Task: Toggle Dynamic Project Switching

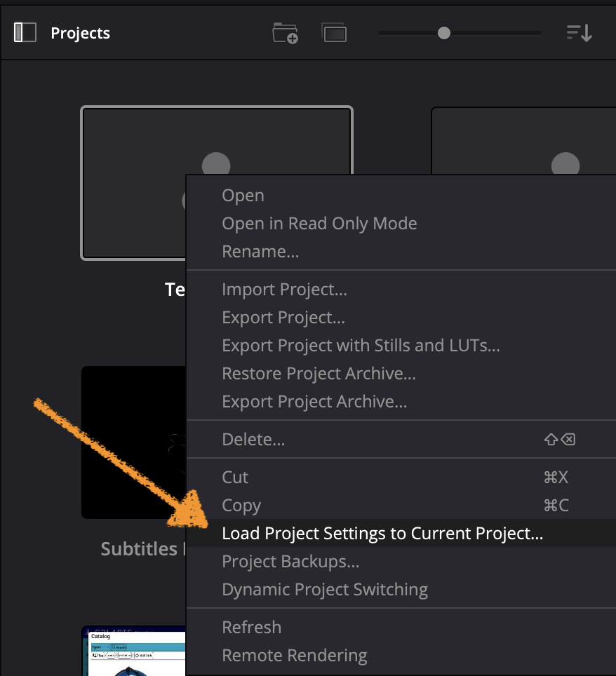Action: coord(324,590)
